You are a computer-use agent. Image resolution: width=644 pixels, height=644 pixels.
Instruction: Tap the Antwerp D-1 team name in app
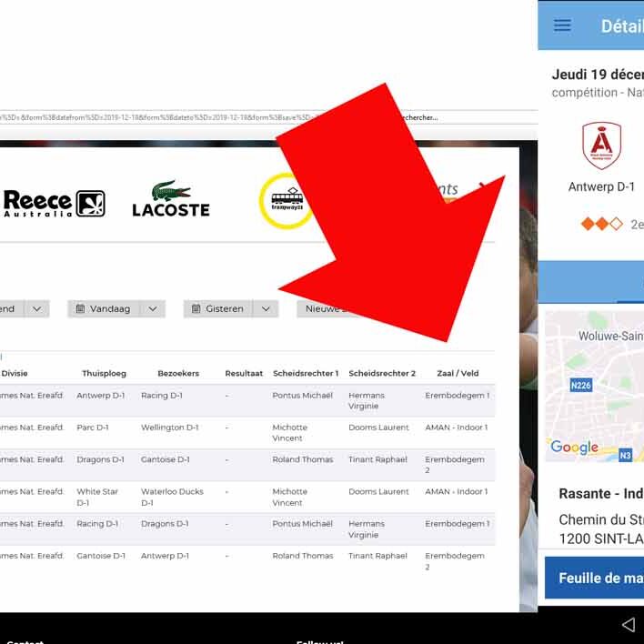[x=601, y=186]
